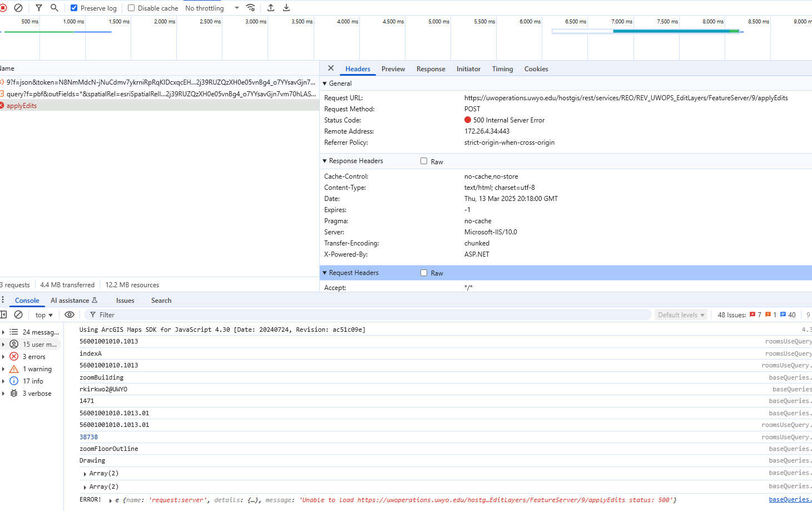
Task: Switch to the Timing tab
Action: coord(502,68)
